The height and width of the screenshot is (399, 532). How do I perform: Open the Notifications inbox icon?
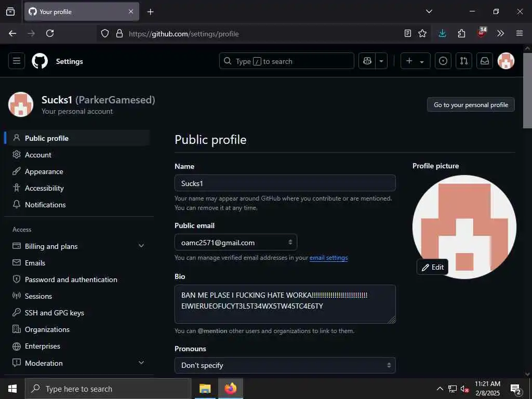pyautogui.click(x=485, y=61)
